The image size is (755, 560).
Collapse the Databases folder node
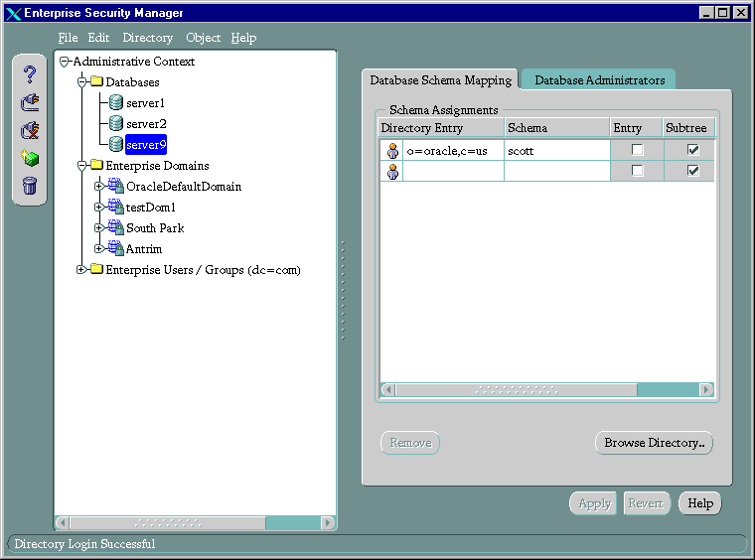tap(81, 82)
